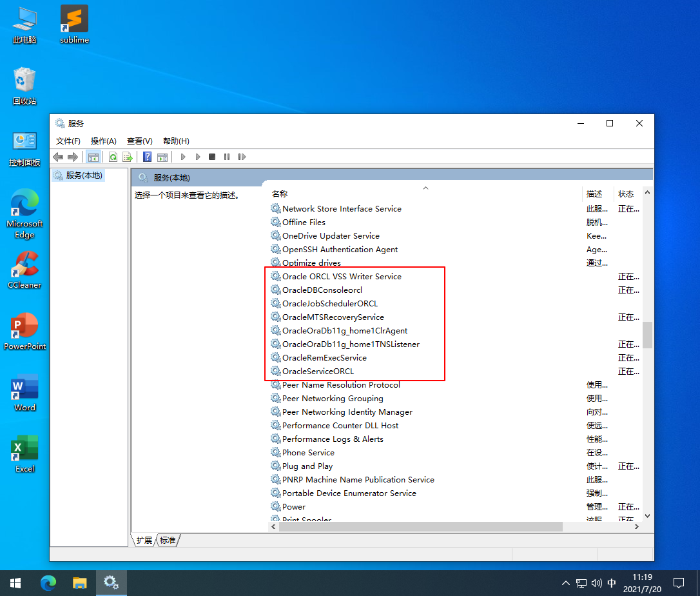Click the horizontal scrollbar right arrow
This screenshot has width=700, height=596.
point(637,527)
